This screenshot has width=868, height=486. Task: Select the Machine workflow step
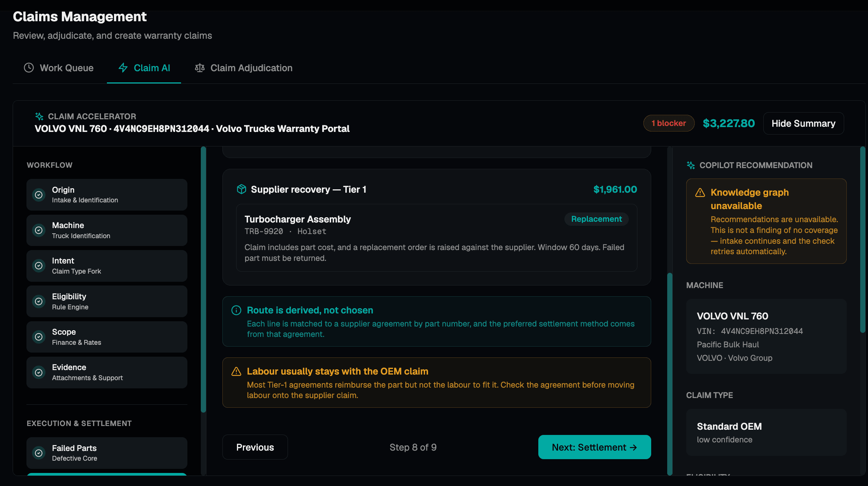coord(107,230)
